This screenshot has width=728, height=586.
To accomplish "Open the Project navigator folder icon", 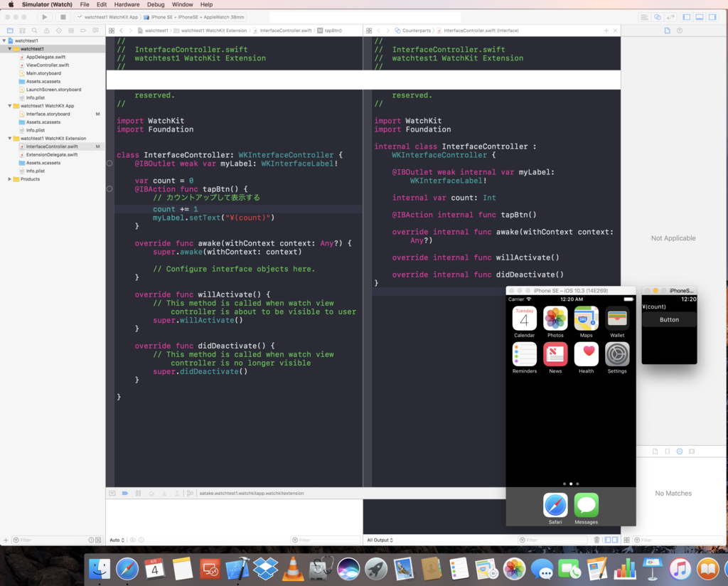I will pyautogui.click(x=10, y=31).
